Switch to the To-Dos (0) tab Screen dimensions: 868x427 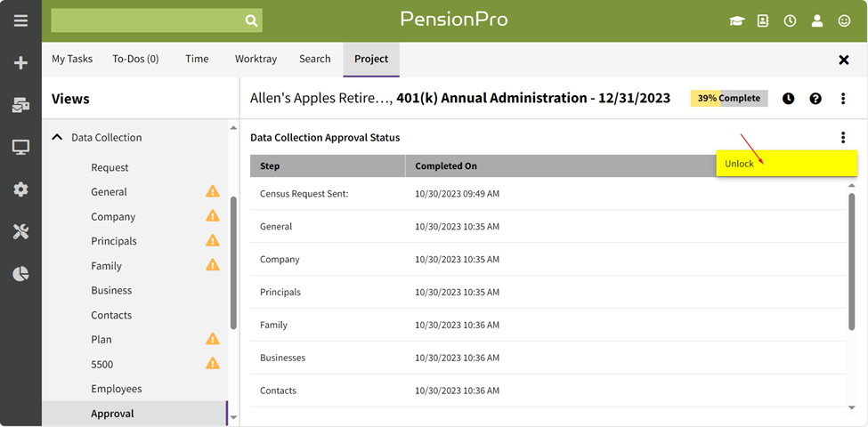[x=135, y=59]
